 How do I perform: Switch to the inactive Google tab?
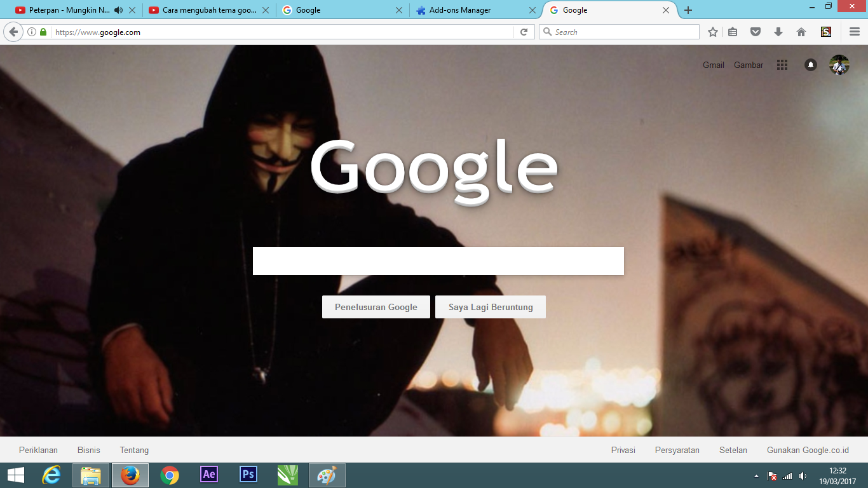coord(342,10)
